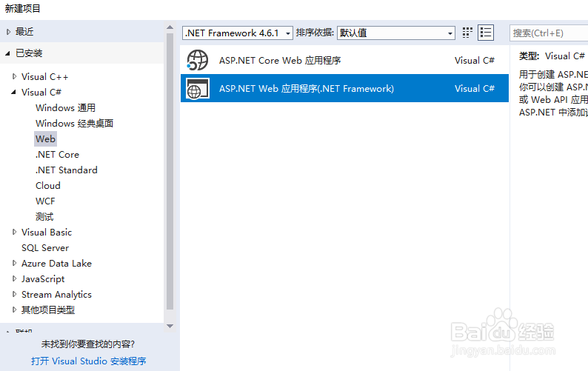Select the 测试 category
The image size is (588, 371).
44,217
